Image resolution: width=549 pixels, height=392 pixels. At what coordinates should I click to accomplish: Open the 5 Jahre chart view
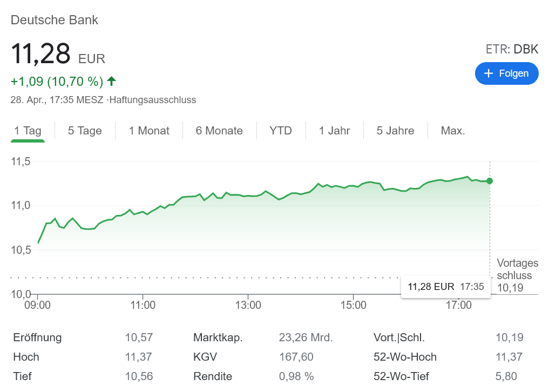tap(396, 131)
